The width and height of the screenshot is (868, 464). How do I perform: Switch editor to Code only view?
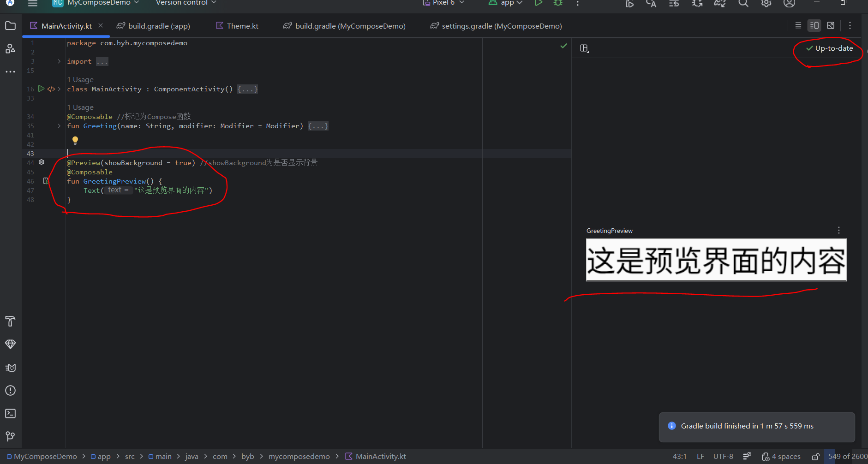(798, 26)
